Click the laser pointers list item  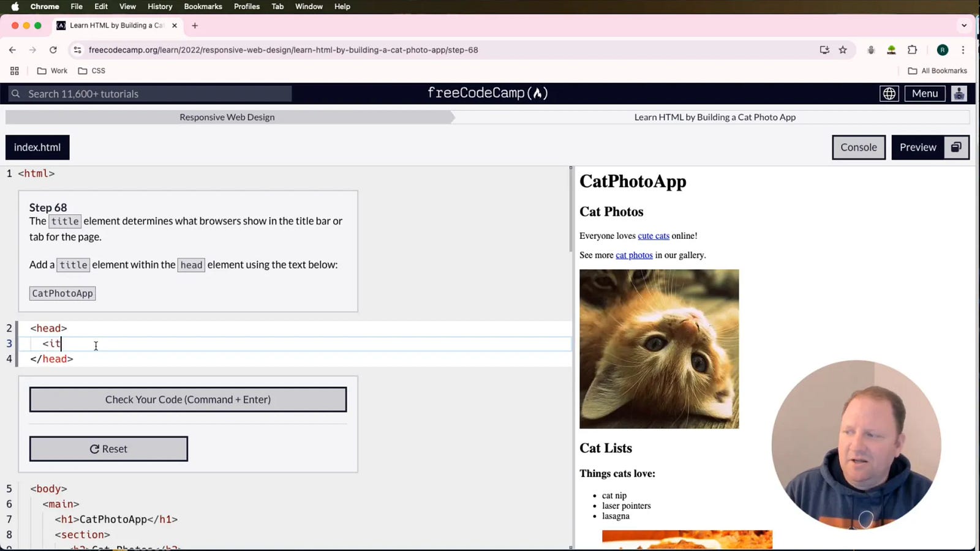626,506
